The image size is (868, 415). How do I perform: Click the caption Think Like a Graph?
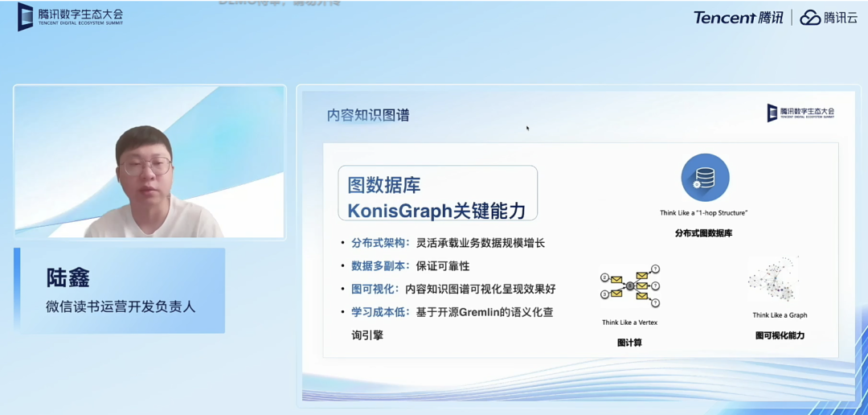click(780, 315)
